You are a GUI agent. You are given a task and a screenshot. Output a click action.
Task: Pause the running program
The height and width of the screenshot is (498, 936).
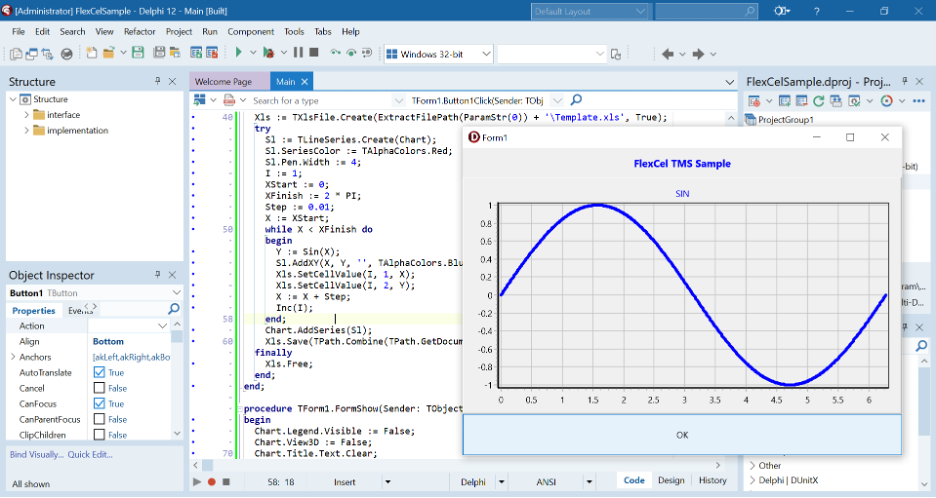tap(298, 53)
